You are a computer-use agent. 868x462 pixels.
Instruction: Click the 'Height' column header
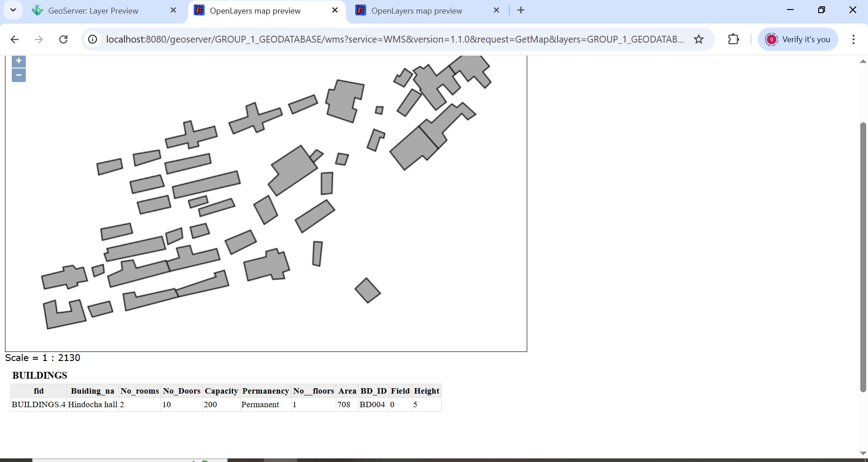pyautogui.click(x=427, y=391)
